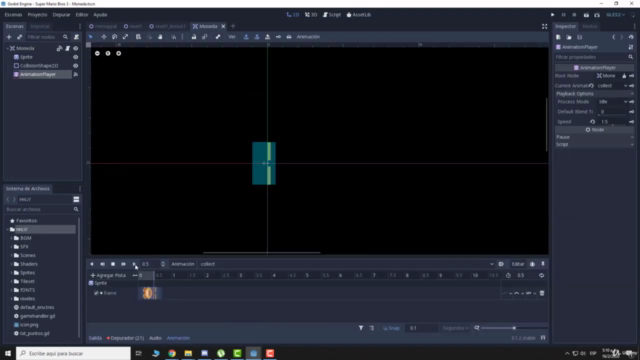This screenshot has width=640, height=360.
Task: Click the insert keys icon in viewport toolbar
Action: click(x=278, y=37)
